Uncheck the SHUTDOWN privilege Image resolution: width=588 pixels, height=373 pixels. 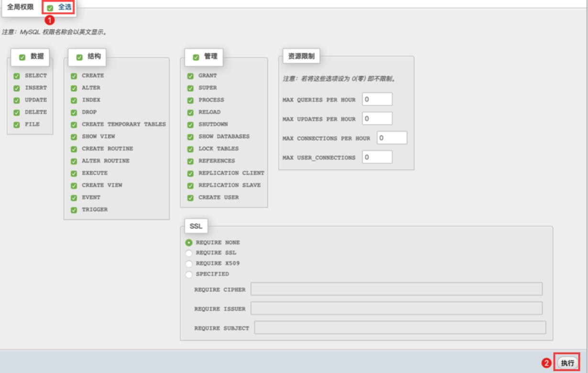(190, 124)
